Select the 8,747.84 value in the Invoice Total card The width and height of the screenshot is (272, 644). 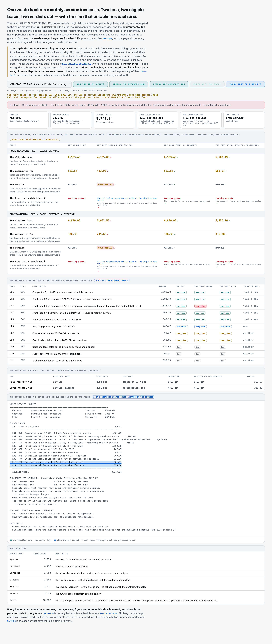click(x=104, y=118)
